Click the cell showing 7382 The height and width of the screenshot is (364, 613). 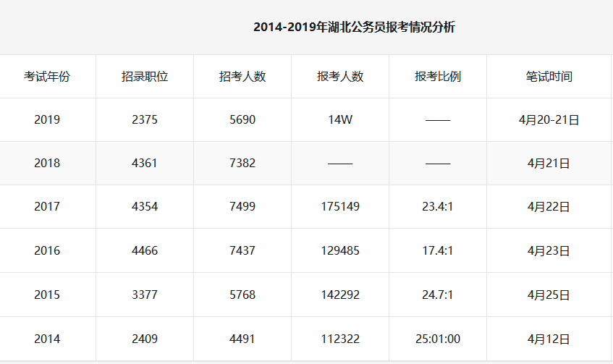242,163
